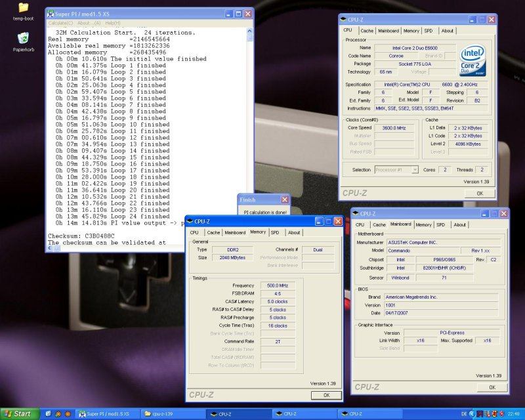Select the SPD tab in mainboard CPU-Z window
Viewport: 525px width, 420px height.
440,224
